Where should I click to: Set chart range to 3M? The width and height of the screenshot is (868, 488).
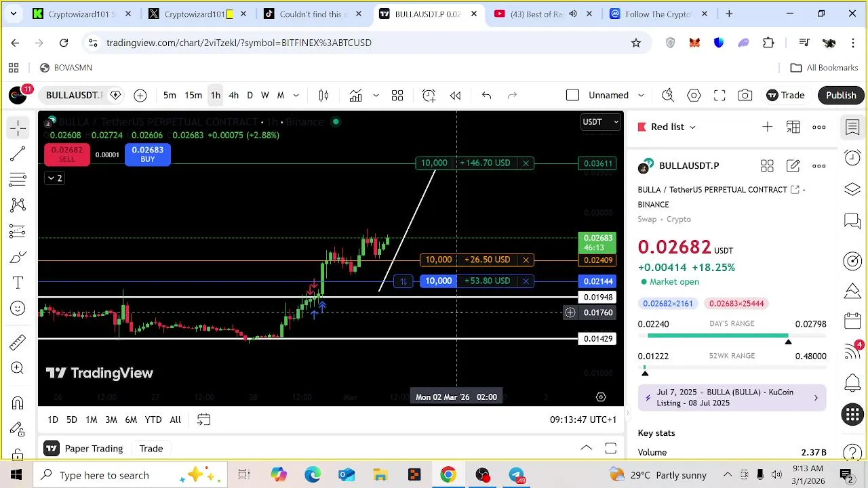[x=111, y=420]
